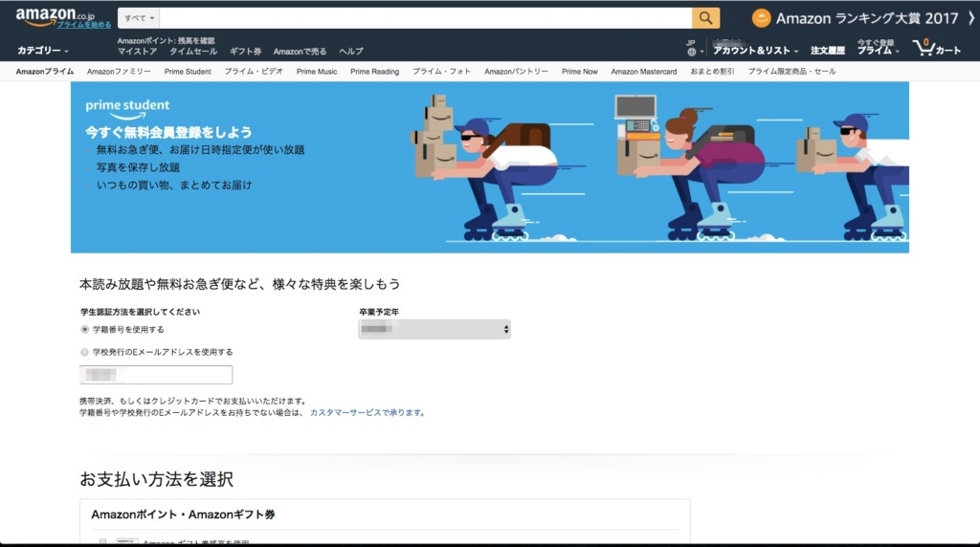Select the Prime Now tab
Viewport: 980px width, 547px height.
579,72
